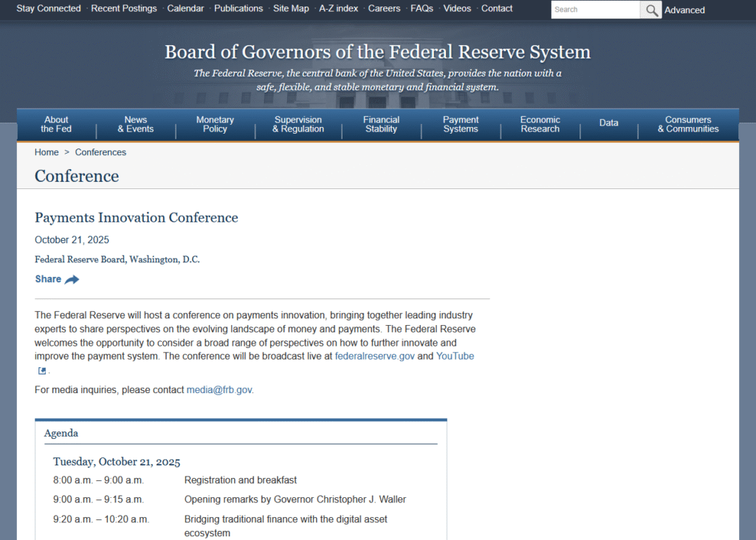Open the Financial Stability section
Image resolution: width=756 pixels, height=540 pixels.
pos(381,124)
